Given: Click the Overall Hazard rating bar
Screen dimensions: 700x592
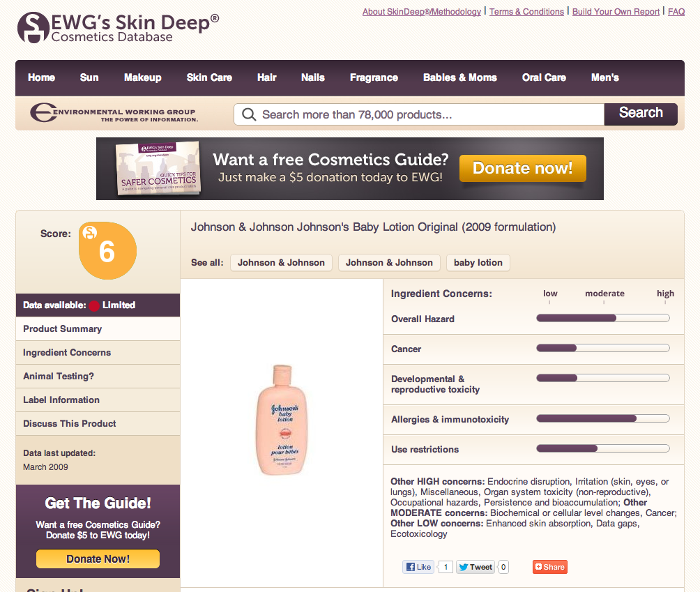Looking at the screenshot, I should (x=602, y=318).
